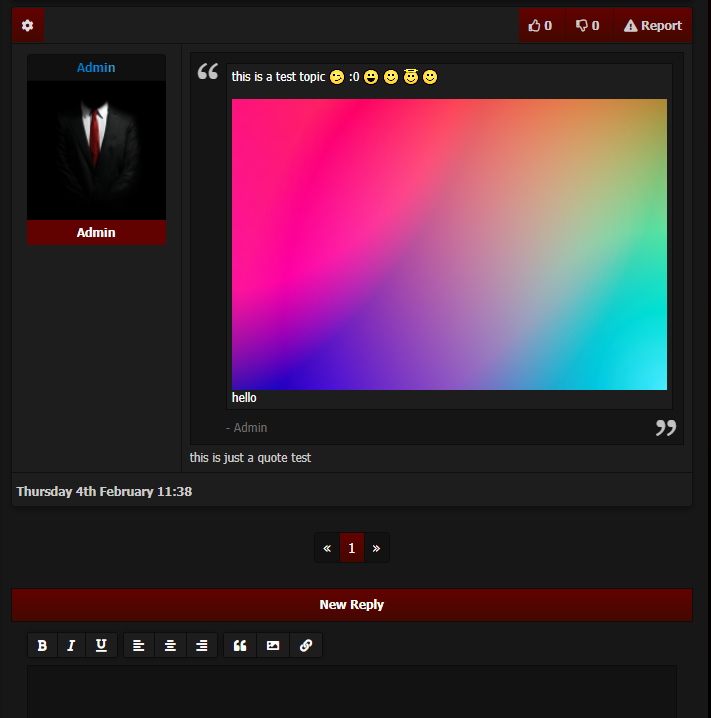Viewport: 711px width, 718px height.
Task: Like the post with thumbs up
Action: click(x=542, y=25)
